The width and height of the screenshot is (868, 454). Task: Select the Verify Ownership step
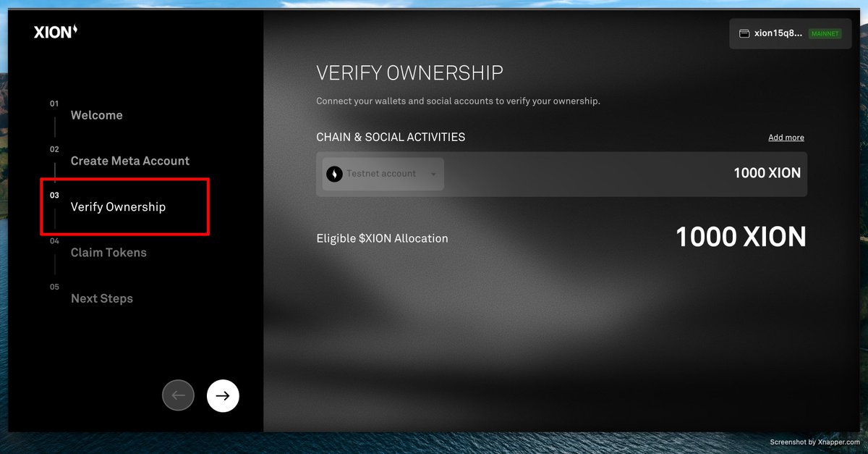coord(118,207)
